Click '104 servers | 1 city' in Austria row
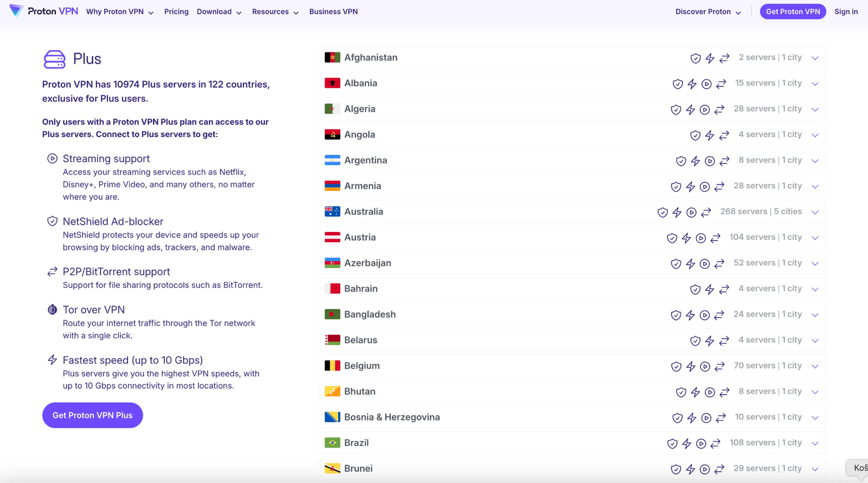This screenshot has height=483, width=868. [765, 237]
